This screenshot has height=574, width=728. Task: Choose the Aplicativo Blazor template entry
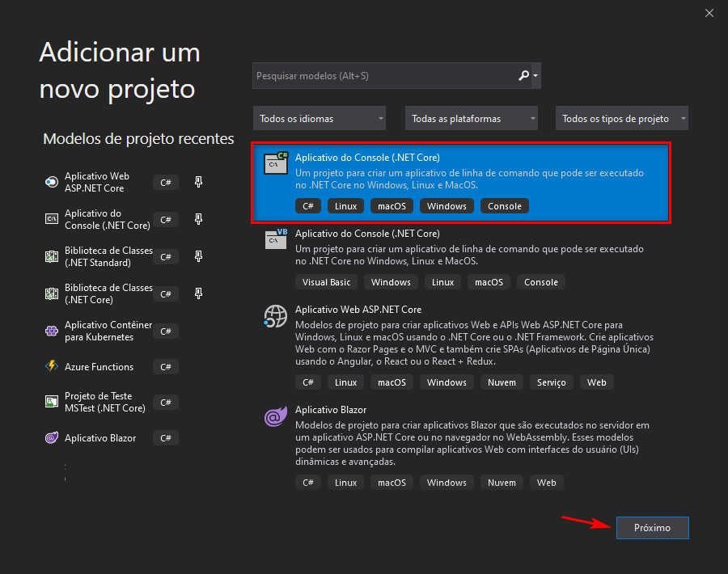pyautogui.click(x=461, y=437)
